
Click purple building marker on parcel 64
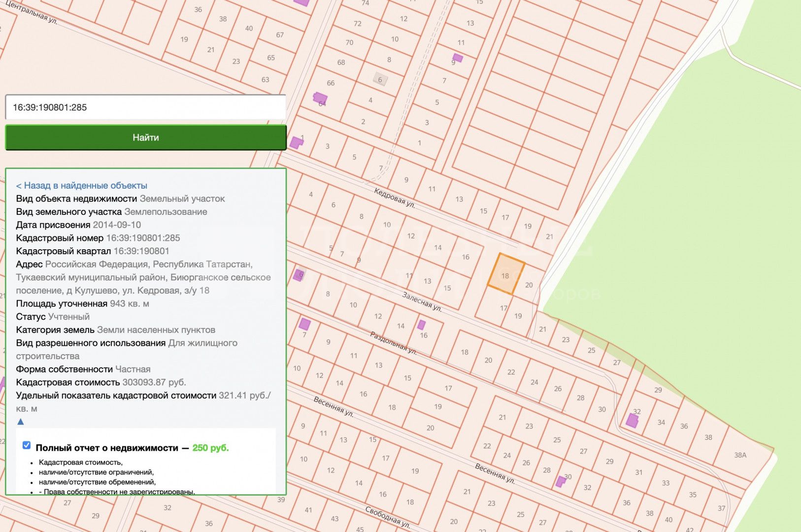[320, 98]
